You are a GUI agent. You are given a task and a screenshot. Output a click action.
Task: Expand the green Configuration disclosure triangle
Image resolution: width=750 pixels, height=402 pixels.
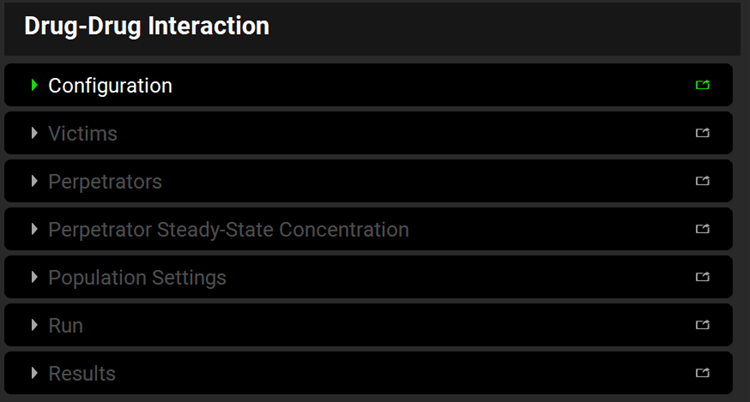point(35,86)
